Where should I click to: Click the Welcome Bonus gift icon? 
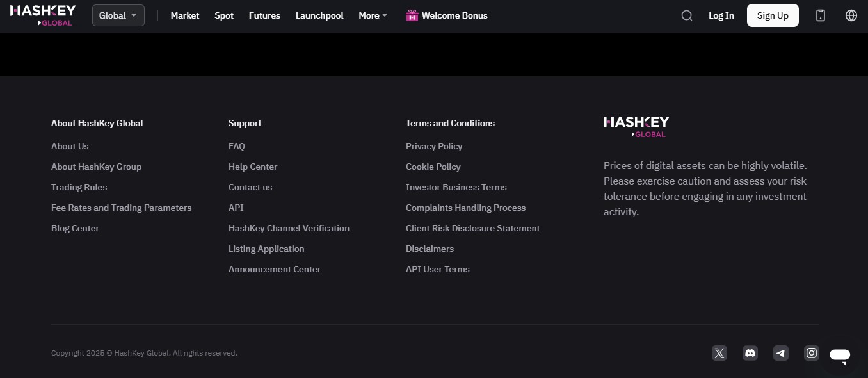click(x=412, y=15)
